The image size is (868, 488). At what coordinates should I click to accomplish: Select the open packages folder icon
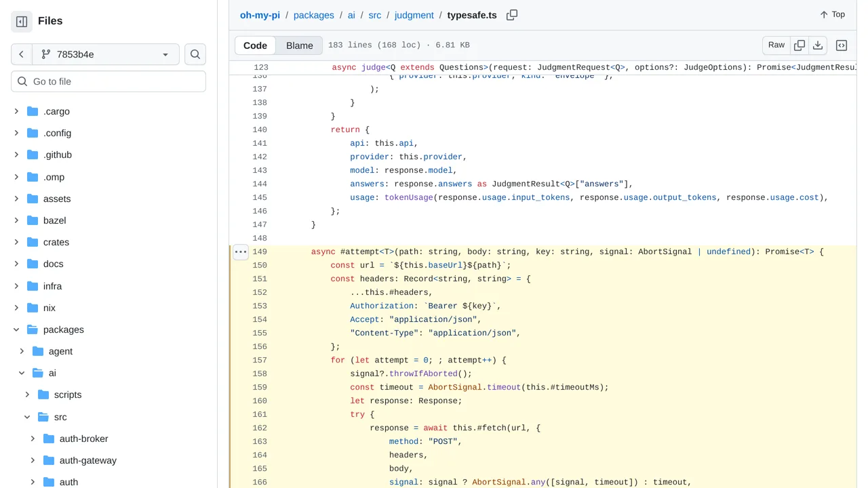click(x=33, y=329)
